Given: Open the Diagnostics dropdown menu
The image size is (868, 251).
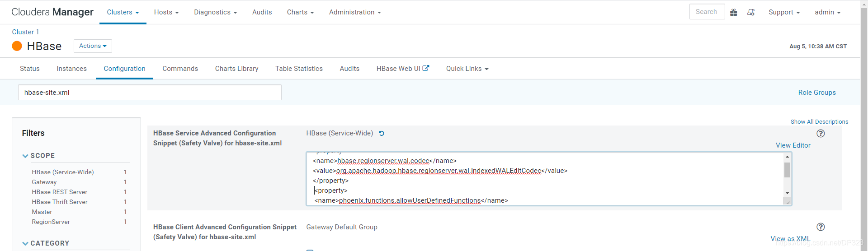Looking at the screenshot, I should tap(216, 12).
